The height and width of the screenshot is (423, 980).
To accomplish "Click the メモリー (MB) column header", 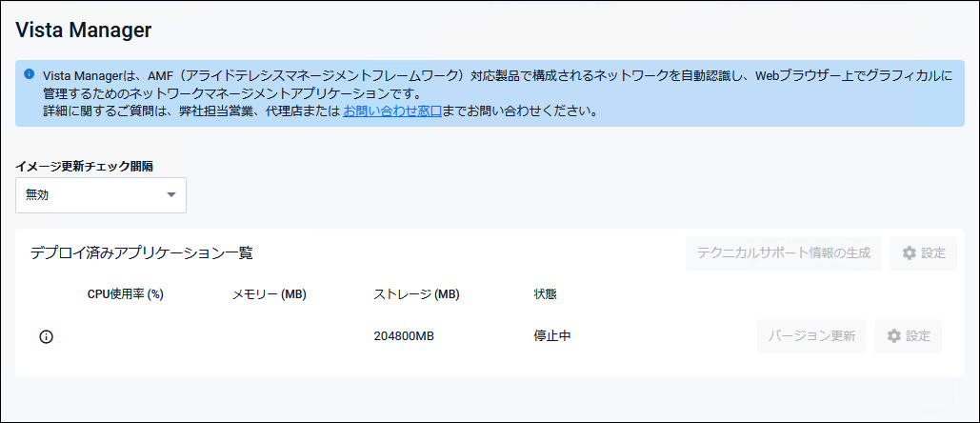I will [269, 294].
